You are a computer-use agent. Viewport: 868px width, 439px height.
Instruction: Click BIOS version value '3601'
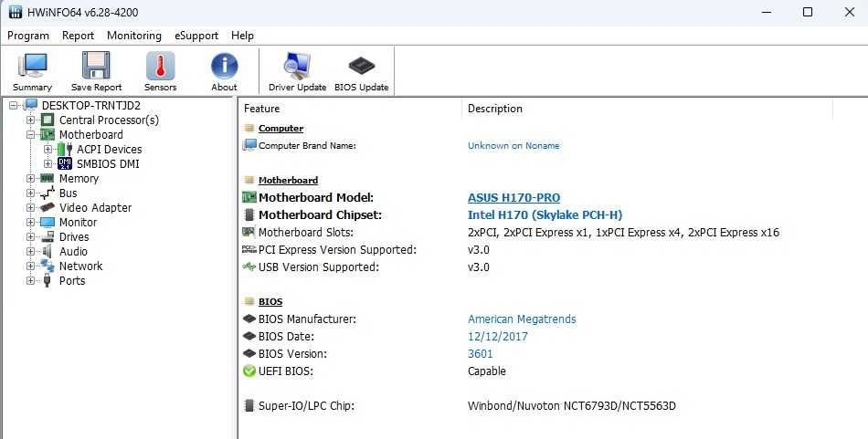(480, 354)
